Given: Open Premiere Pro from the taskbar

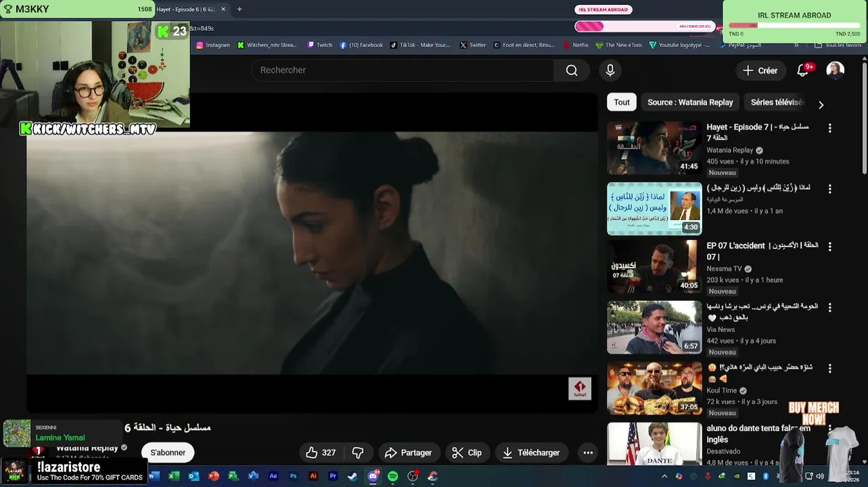Looking at the screenshot, I should coord(333,476).
